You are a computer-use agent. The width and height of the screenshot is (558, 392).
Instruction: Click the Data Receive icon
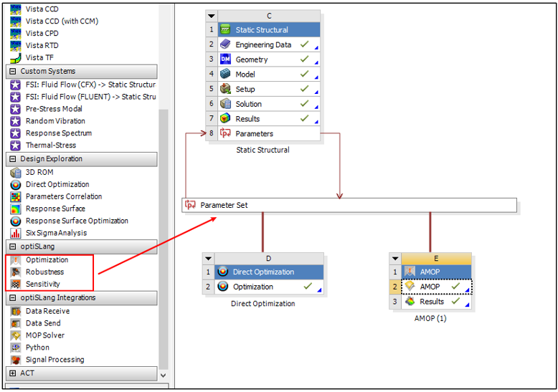(x=15, y=312)
